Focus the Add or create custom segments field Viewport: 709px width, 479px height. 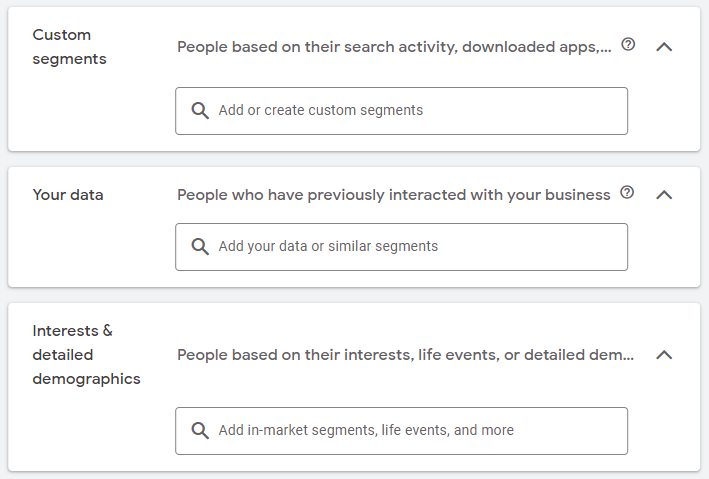click(402, 111)
